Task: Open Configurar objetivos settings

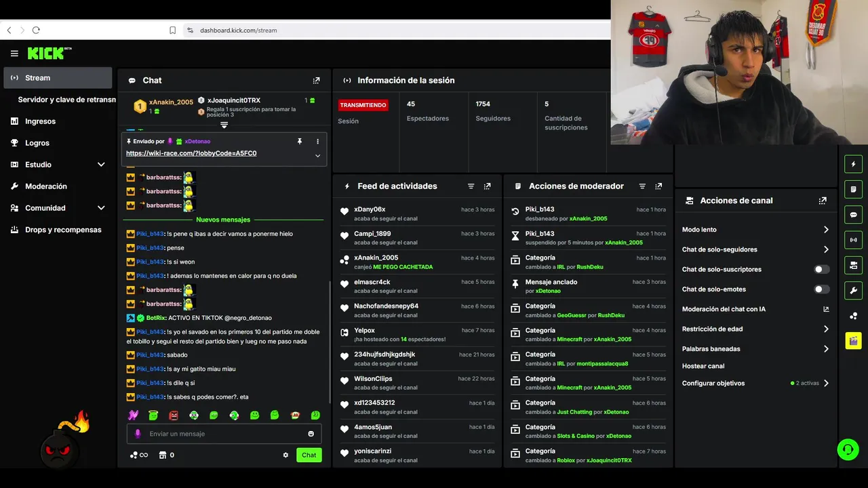Action: [x=755, y=384]
